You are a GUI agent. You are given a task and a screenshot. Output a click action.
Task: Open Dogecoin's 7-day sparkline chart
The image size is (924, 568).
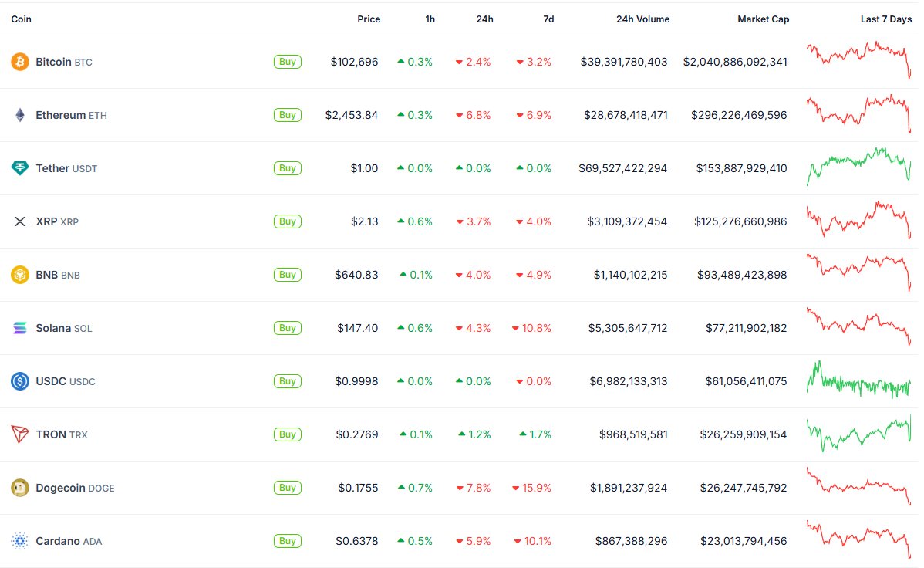(858, 486)
